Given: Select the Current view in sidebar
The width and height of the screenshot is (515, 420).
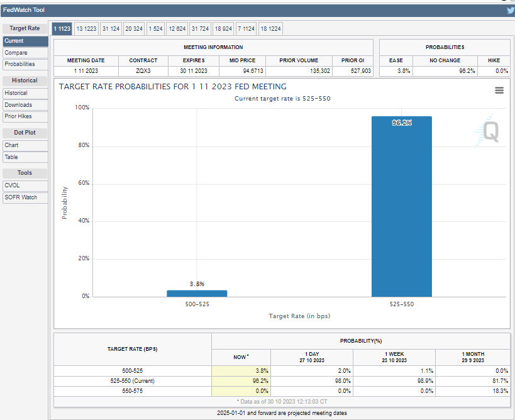Looking at the screenshot, I should pyautogui.click(x=25, y=41).
